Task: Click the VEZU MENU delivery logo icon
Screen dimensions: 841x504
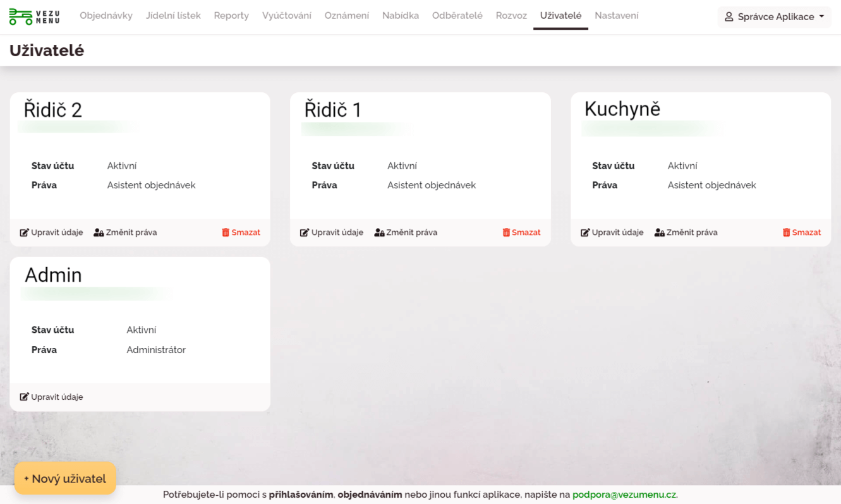Action: pyautogui.click(x=21, y=16)
